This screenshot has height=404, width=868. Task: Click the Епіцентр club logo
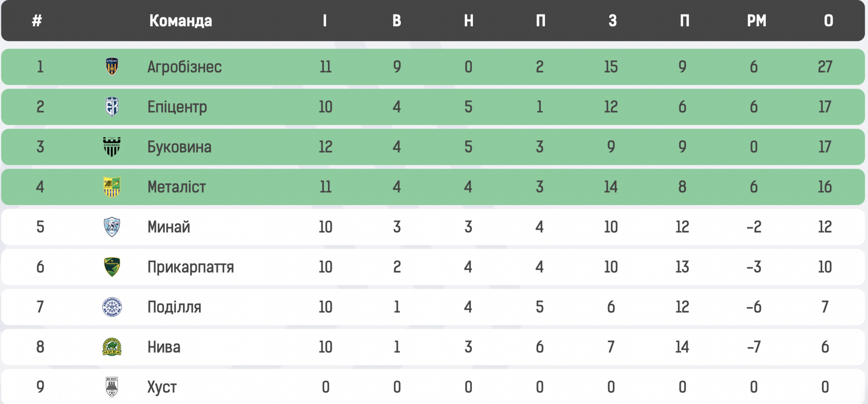tap(112, 107)
